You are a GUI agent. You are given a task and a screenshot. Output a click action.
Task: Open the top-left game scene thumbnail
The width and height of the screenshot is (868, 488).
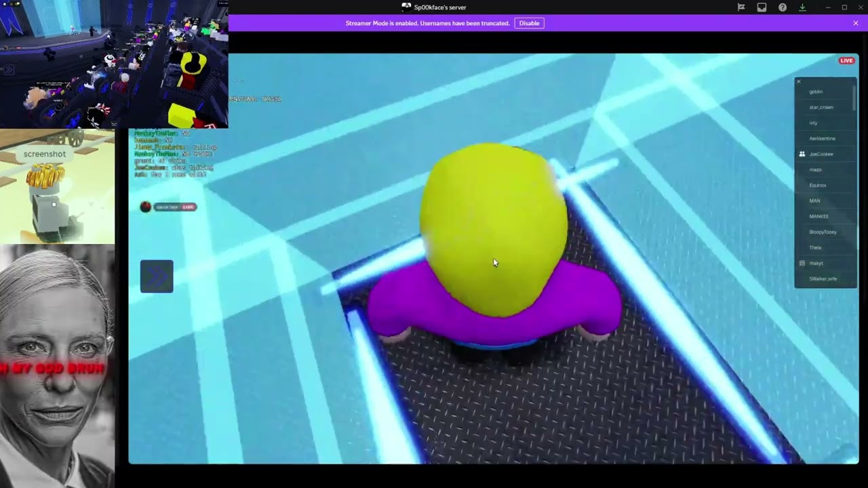point(114,64)
